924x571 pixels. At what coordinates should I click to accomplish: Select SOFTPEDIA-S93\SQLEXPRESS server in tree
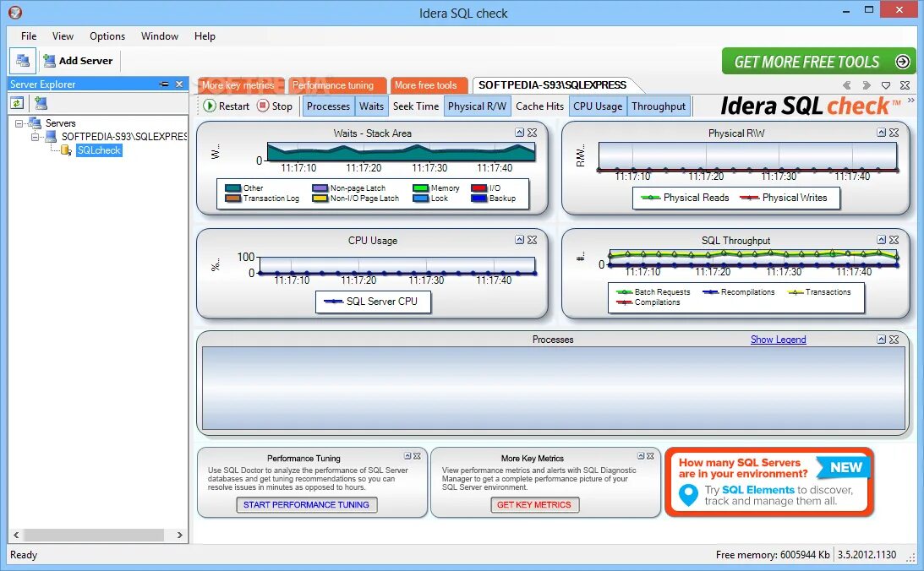point(123,137)
